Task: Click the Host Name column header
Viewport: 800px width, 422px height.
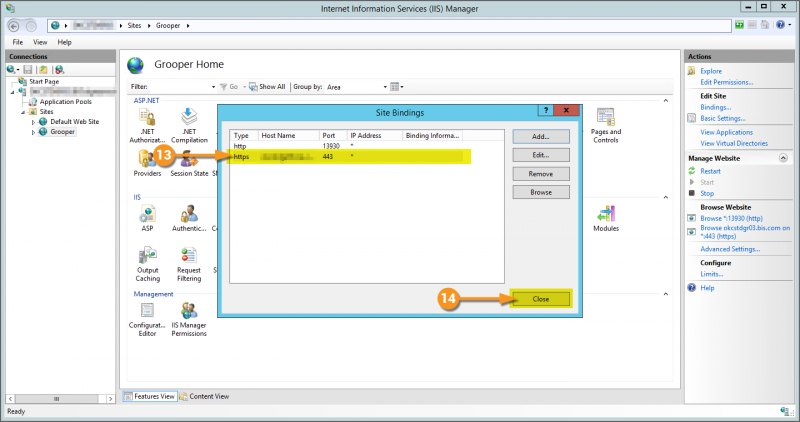Action: (x=289, y=136)
